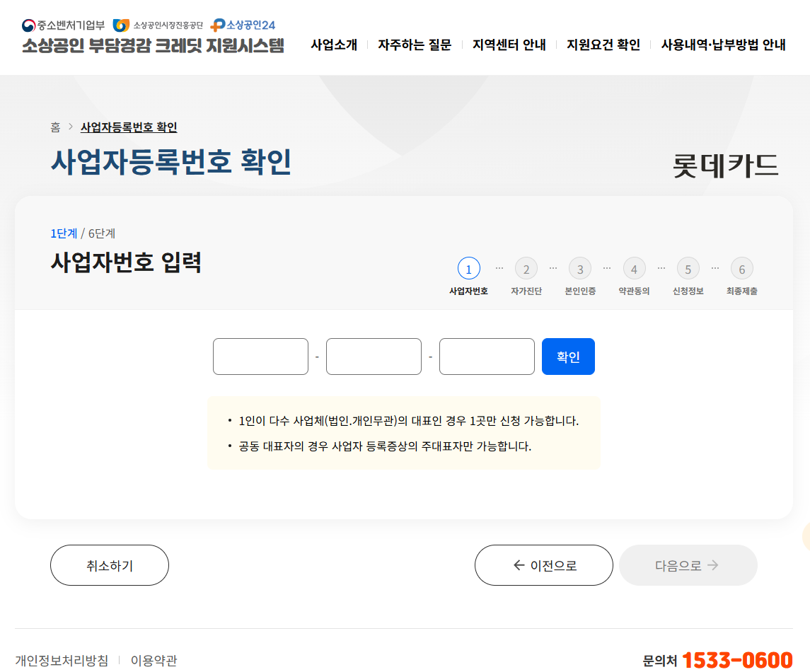Open the 사용내역·납부방법 안내 menu
The height and width of the screenshot is (672, 810).
723,45
